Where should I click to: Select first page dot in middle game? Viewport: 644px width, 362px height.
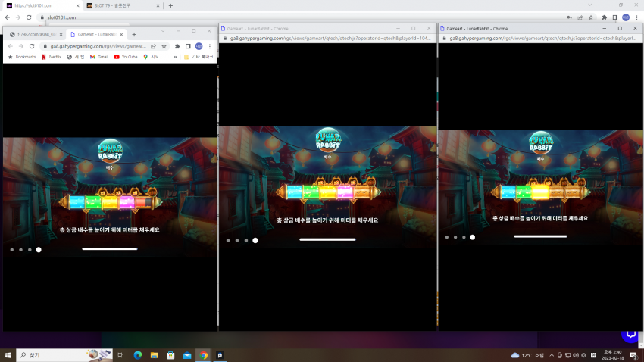228,241
